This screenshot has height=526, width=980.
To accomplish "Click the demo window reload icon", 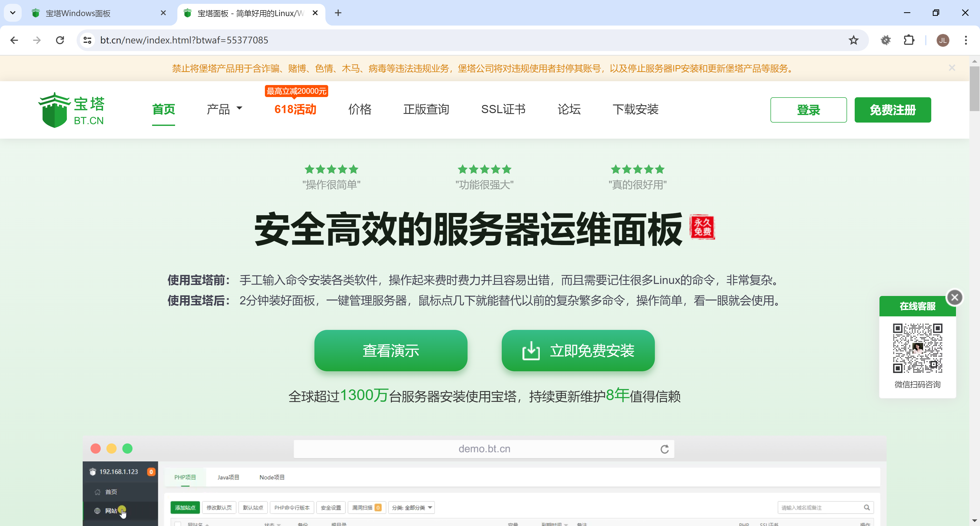I will pos(664,449).
